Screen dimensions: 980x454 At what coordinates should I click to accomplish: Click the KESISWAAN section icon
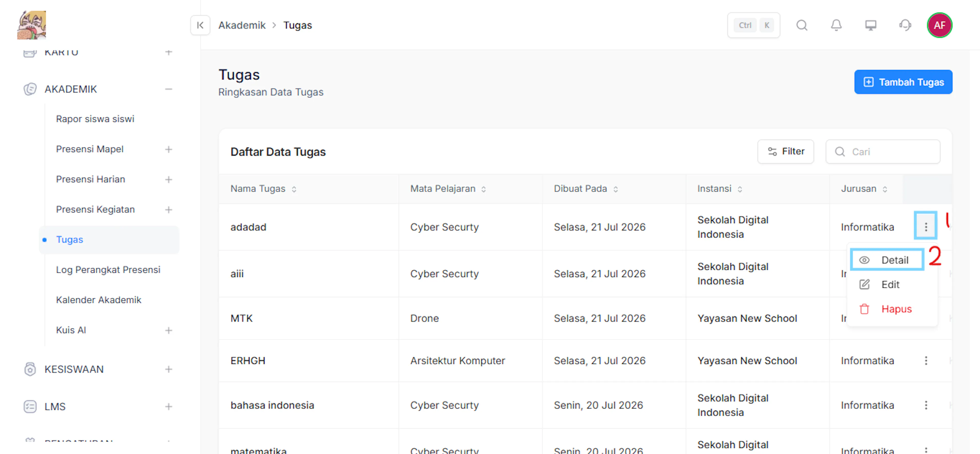click(x=30, y=369)
